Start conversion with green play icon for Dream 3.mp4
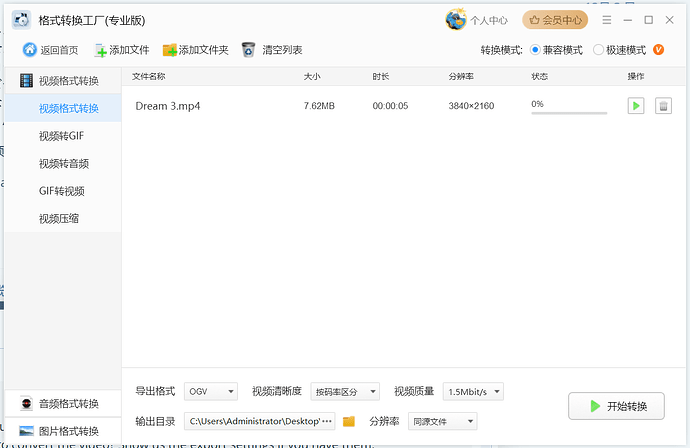The width and height of the screenshot is (690, 448). 636,106
